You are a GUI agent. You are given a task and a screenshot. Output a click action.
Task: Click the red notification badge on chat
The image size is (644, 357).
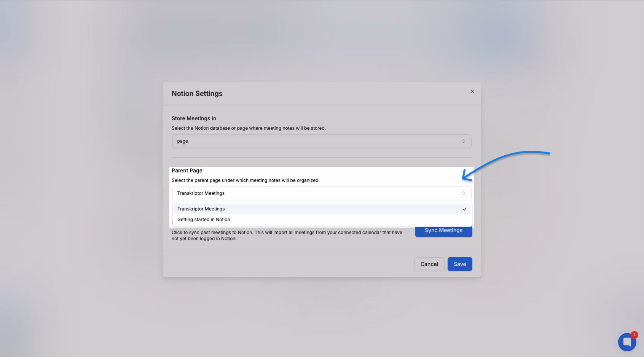(x=634, y=335)
